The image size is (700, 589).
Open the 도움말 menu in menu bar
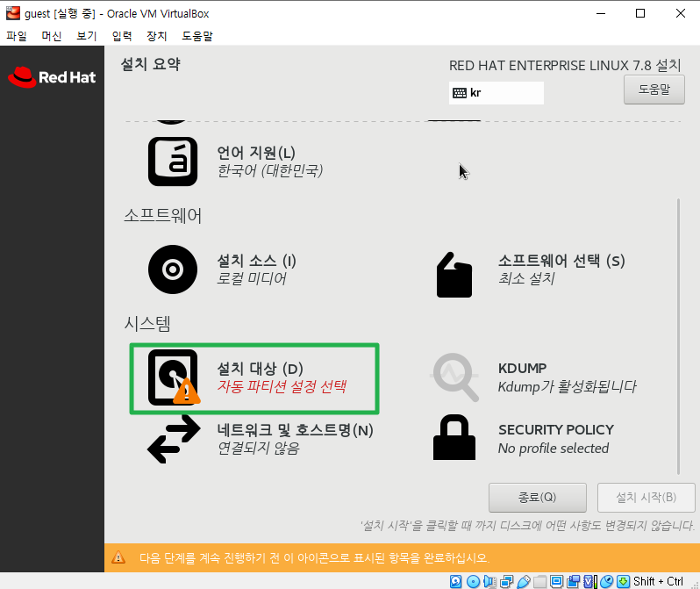[x=197, y=36]
